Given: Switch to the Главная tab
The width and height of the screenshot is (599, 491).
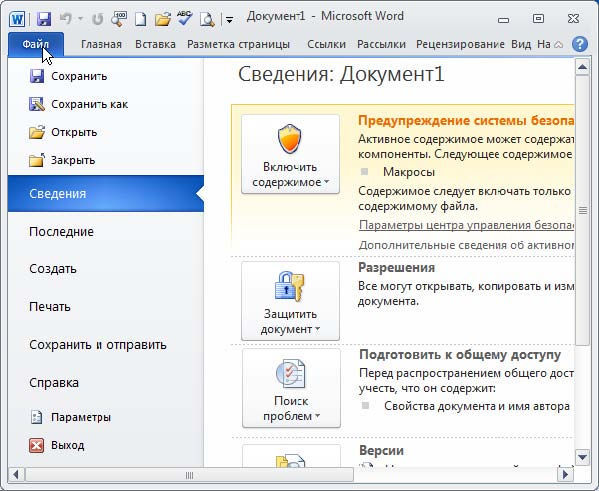Looking at the screenshot, I should 101,44.
